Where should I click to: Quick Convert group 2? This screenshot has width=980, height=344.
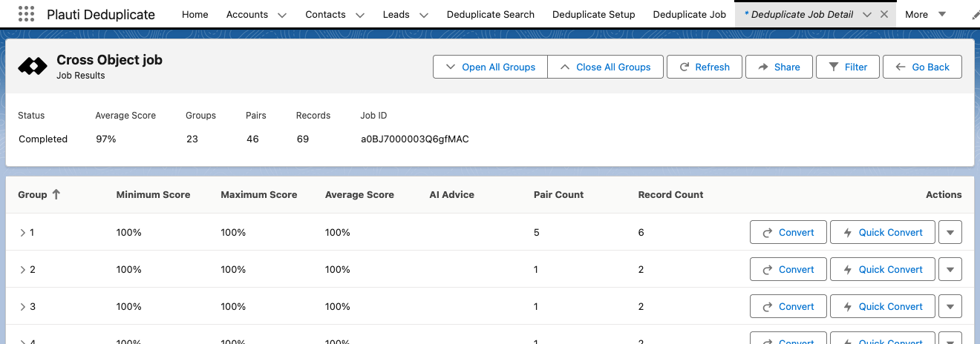(x=882, y=269)
